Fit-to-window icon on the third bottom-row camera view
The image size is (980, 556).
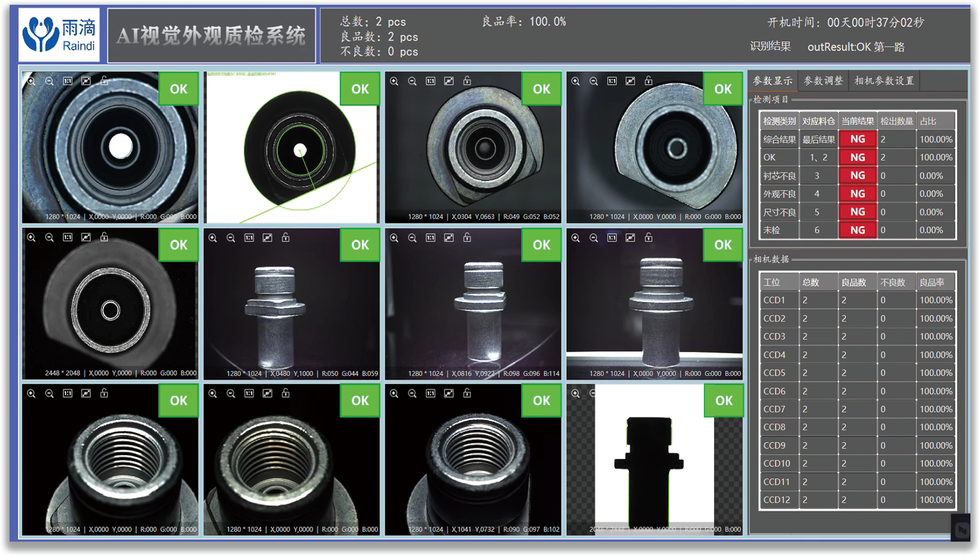[x=449, y=393]
